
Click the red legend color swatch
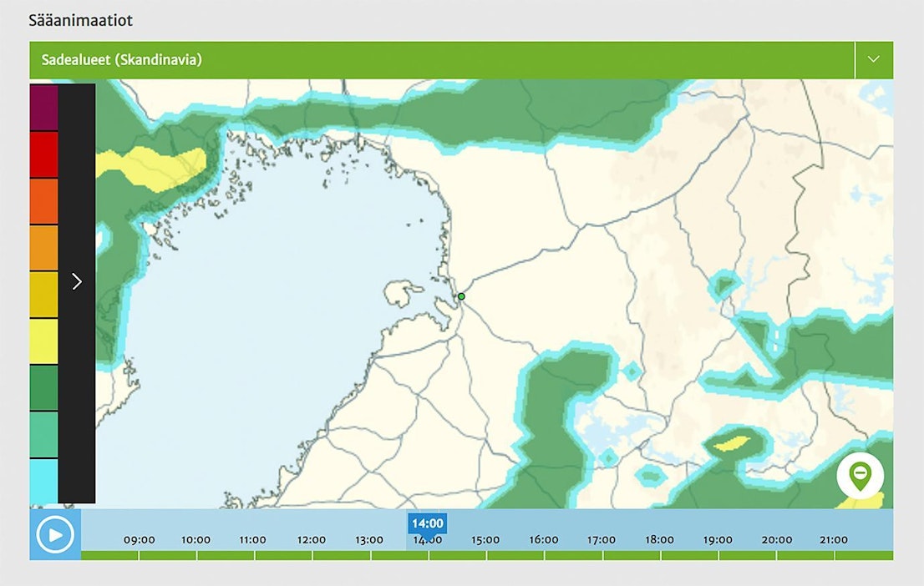tap(43, 154)
